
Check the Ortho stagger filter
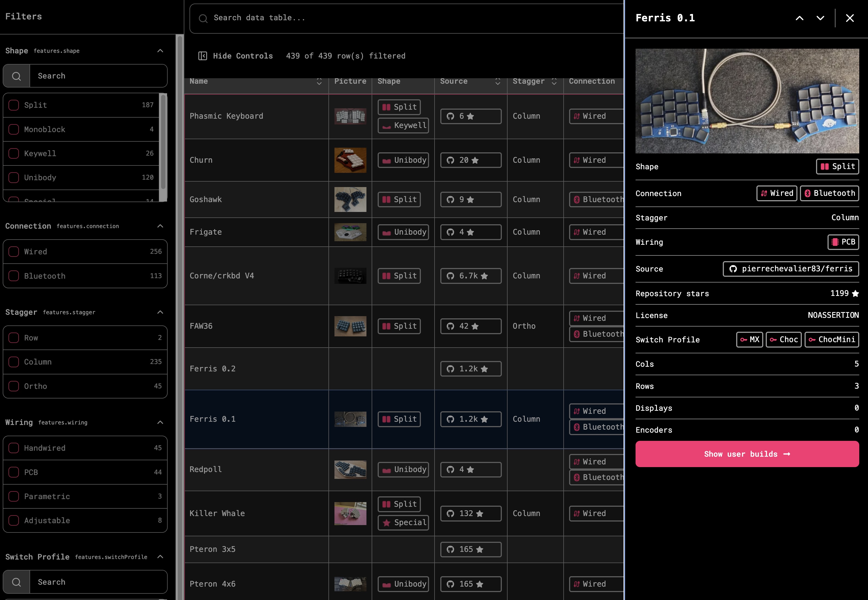coord(14,386)
